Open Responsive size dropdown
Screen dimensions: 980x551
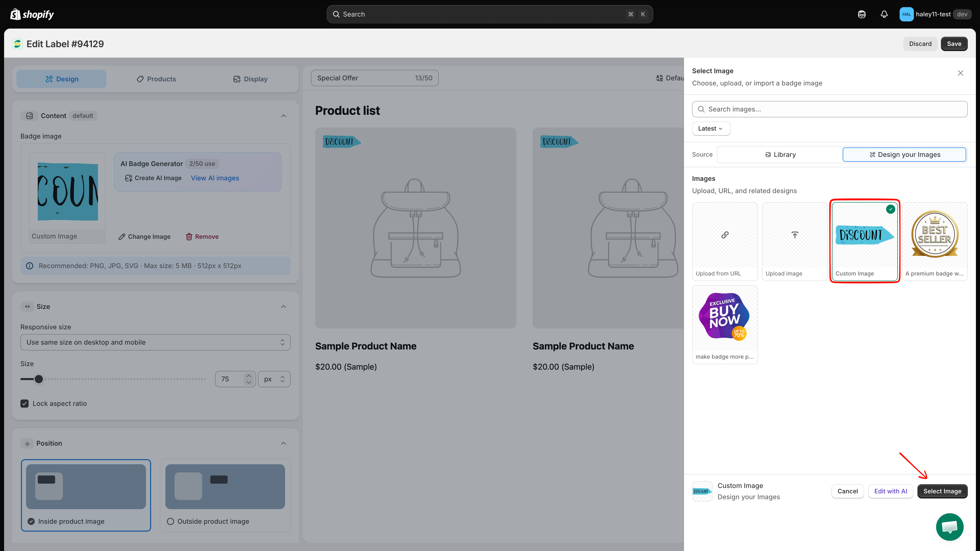(155, 342)
